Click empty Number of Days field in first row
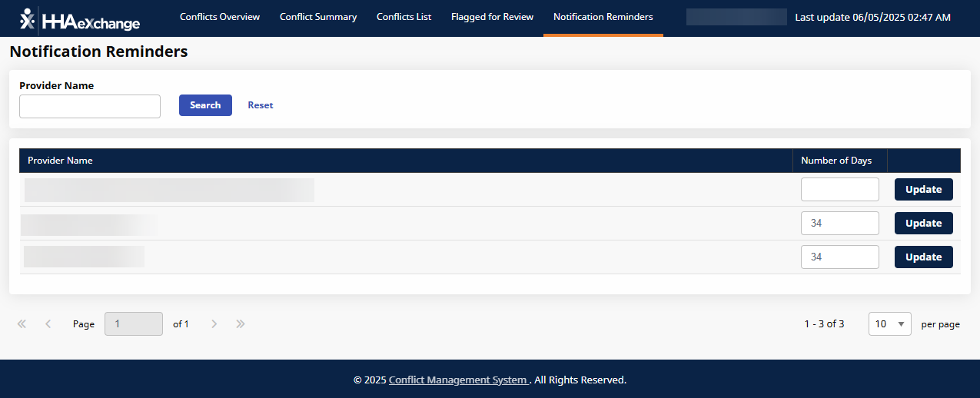 pyautogui.click(x=839, y=190)
